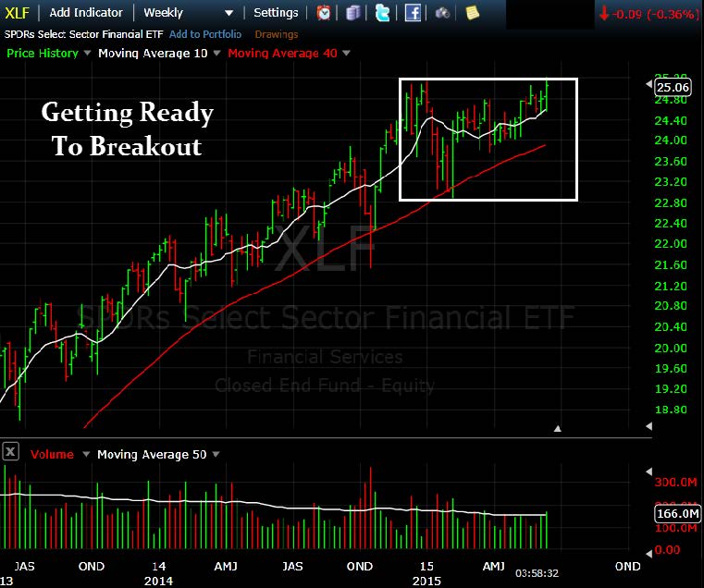Click the triangle marker at volume axis 0.00
This screenshot has width=704, height=588.
pyautogui.click(x=648, y=554)
